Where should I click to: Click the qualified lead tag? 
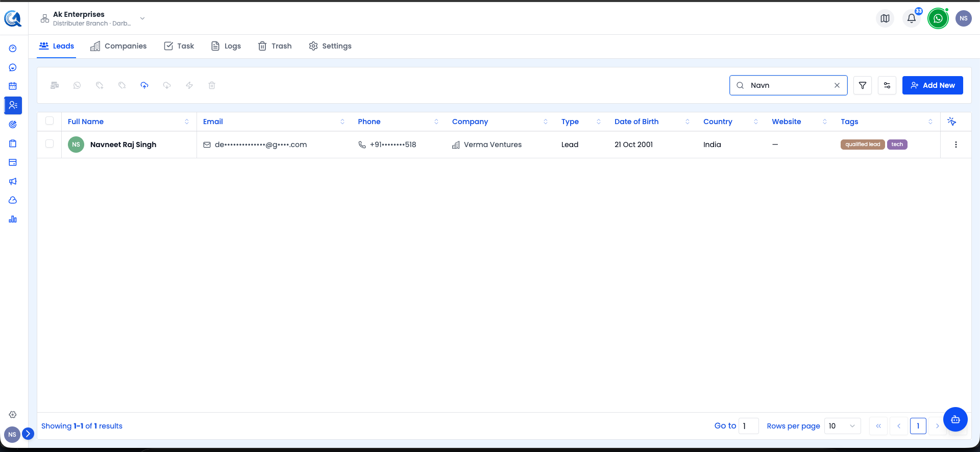(863, 145)
